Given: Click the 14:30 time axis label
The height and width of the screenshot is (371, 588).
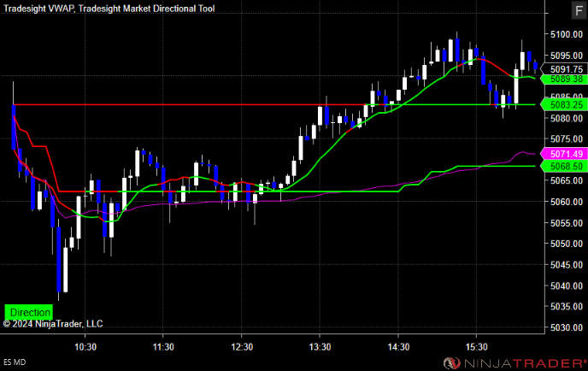Looking at the screenshot, I should coord(398,347).
